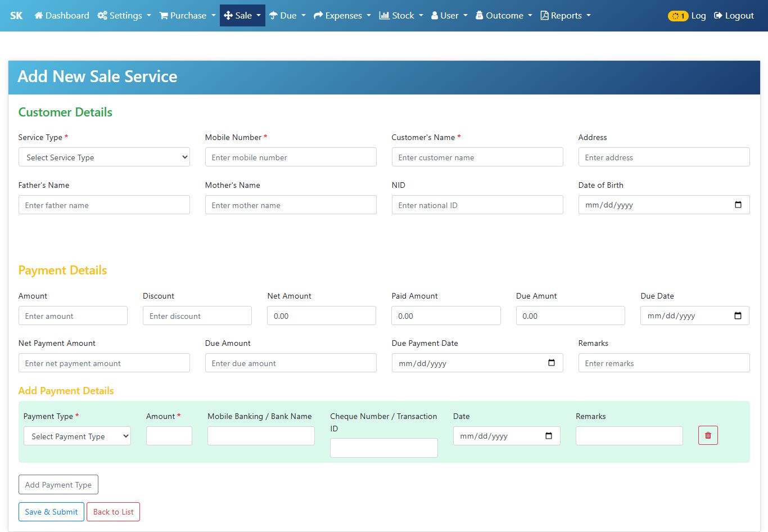
Task: Go to Dashboard via home icon
Action: 39,16
